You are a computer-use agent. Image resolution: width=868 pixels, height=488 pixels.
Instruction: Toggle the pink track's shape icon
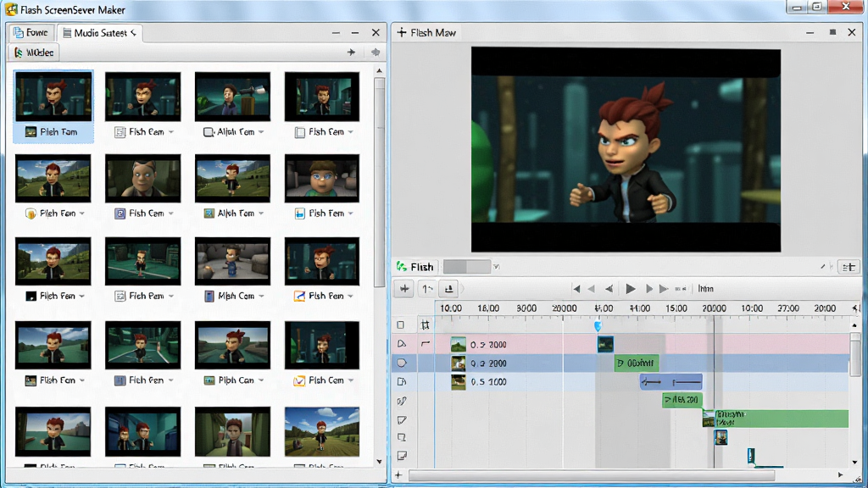point(402,344)
